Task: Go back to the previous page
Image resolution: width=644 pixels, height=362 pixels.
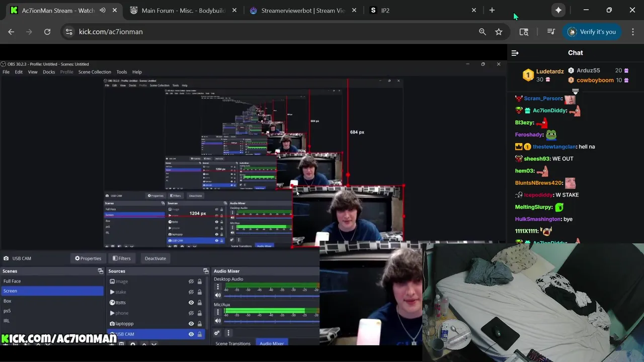Action: click(x=11, y=32)
